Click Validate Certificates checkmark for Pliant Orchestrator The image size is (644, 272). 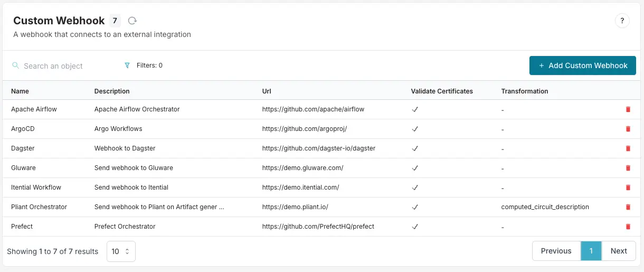(x=415, y=207)
